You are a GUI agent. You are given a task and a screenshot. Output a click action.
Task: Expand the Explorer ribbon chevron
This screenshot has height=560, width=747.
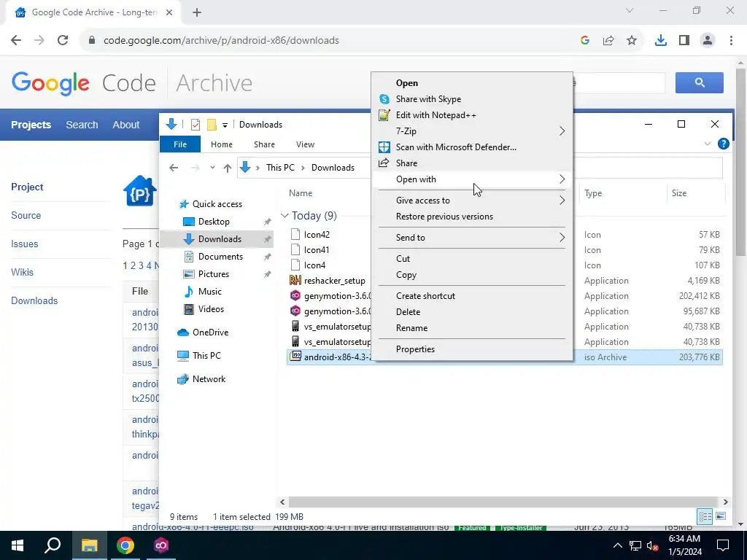(708, 144)
